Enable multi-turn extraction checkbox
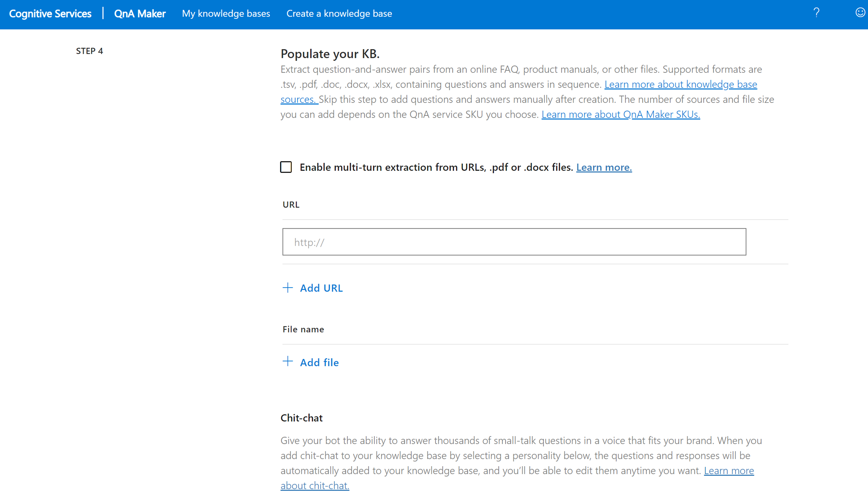Image resolution: width=868 pixels, height=499 pixels. (286, 167)
